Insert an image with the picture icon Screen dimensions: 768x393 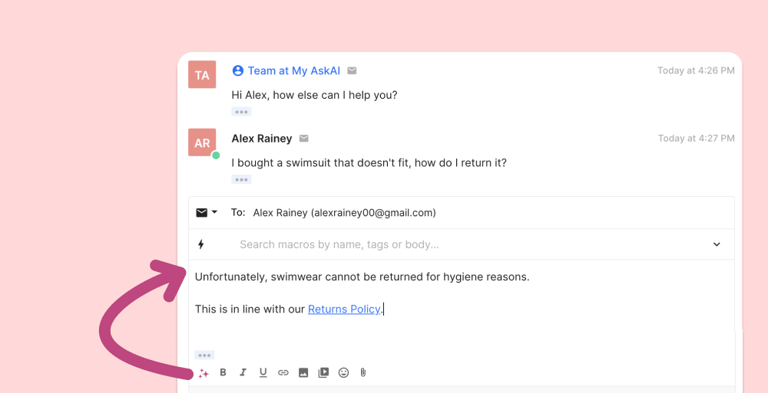303,373
